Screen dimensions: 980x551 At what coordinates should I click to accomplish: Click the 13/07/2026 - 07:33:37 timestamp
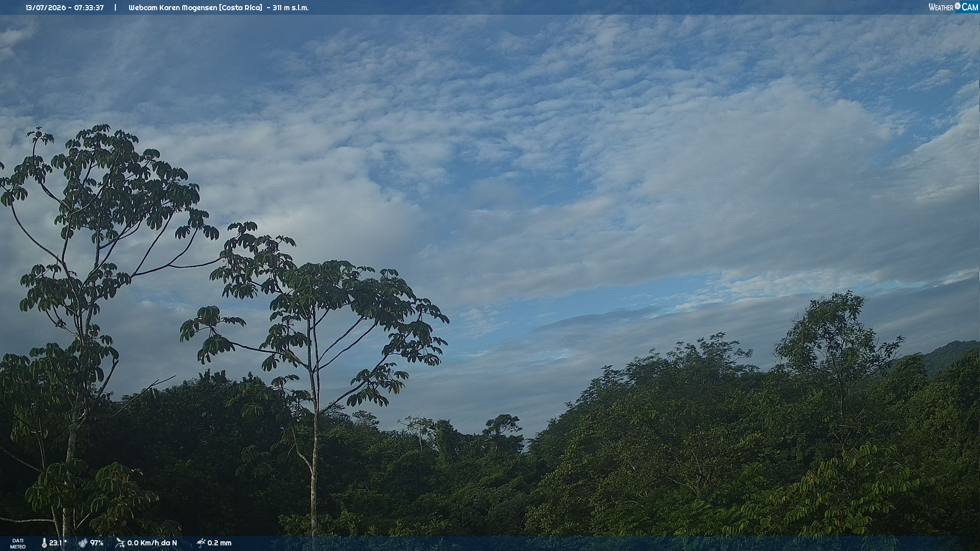[65, 8]
